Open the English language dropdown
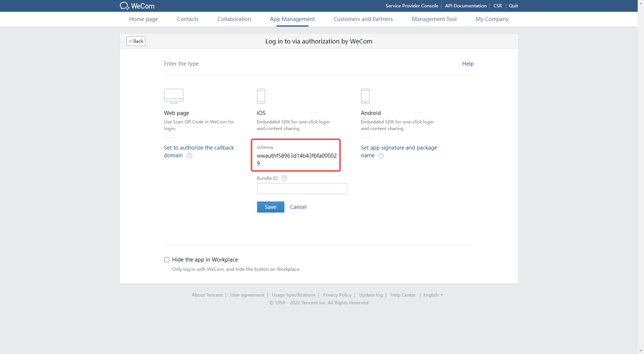 tap(433, 295)
